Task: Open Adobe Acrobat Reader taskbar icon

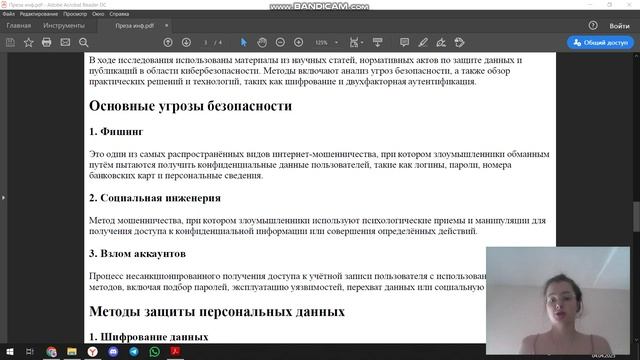Action: [x=175, y=351]
